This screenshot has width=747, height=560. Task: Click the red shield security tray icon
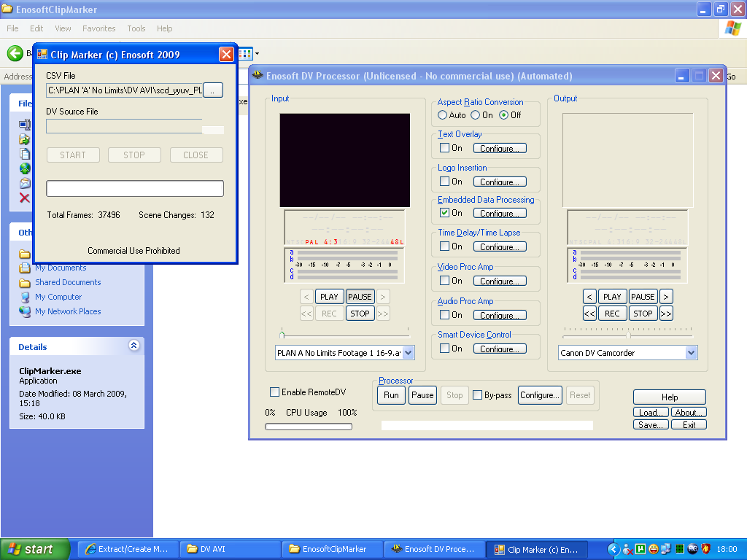pyautogui.click(x=706, y=549)
